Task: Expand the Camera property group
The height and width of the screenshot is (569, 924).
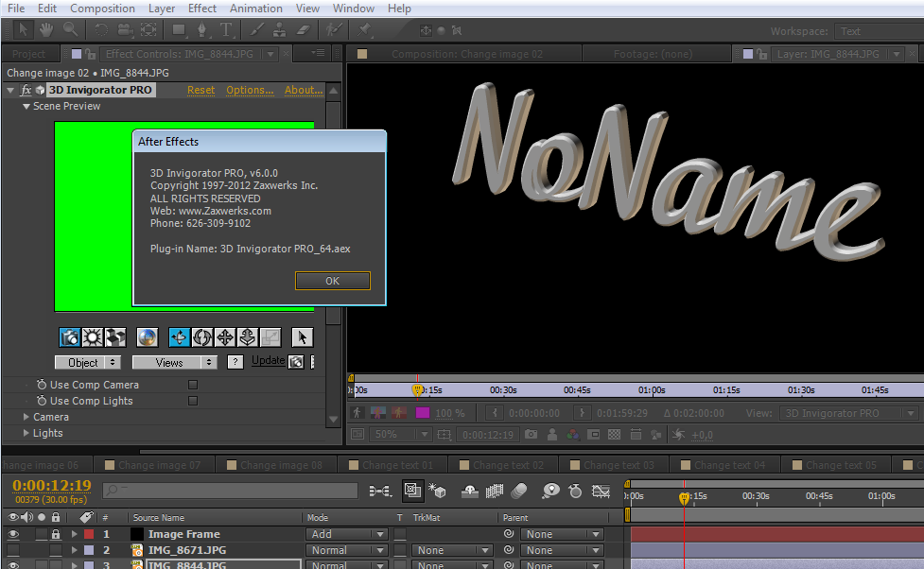Action: pyautogui.click(x=26, y=417)
